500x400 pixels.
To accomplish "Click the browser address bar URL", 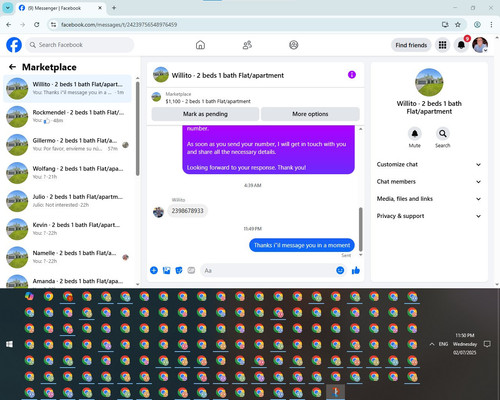I will click(119, 25).
